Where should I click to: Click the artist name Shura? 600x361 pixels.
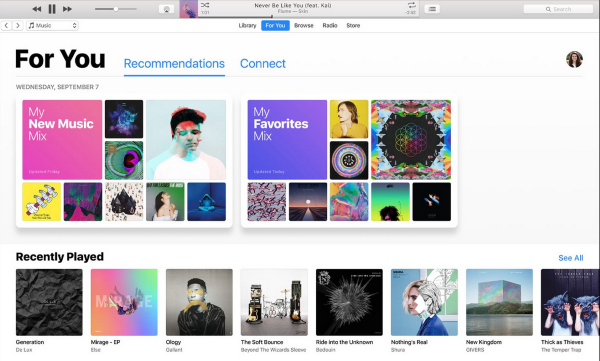tap(398, 350)
